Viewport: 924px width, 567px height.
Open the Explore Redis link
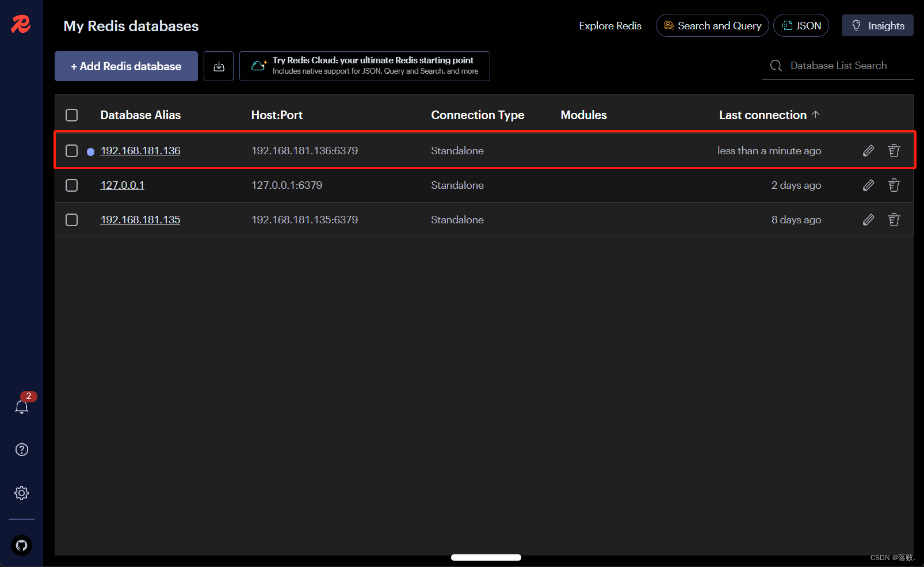coord(610,26)
